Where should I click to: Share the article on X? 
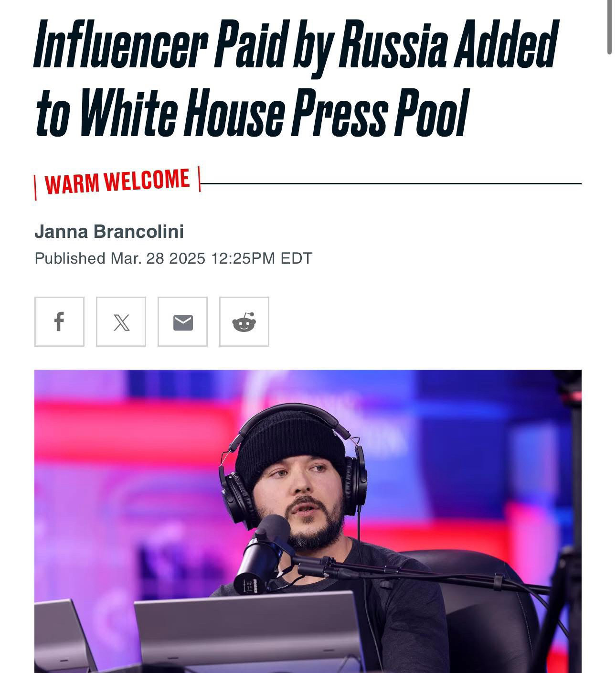pos(121,321)
